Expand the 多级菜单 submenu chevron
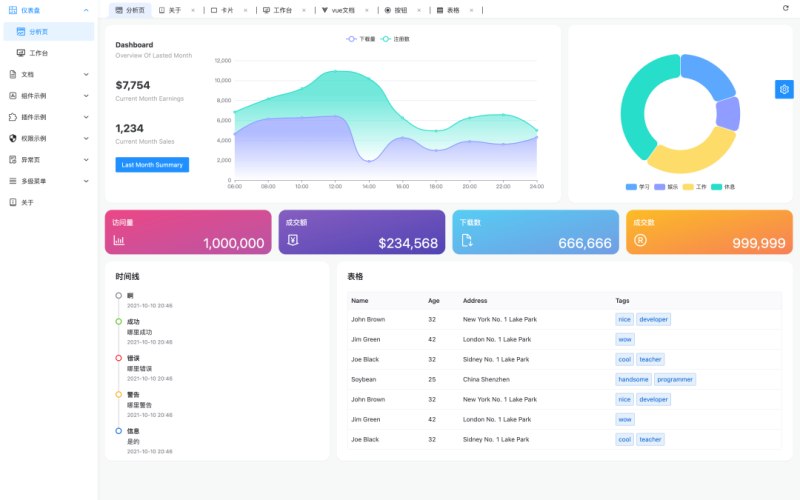800x500 pixels. (86, 181)
